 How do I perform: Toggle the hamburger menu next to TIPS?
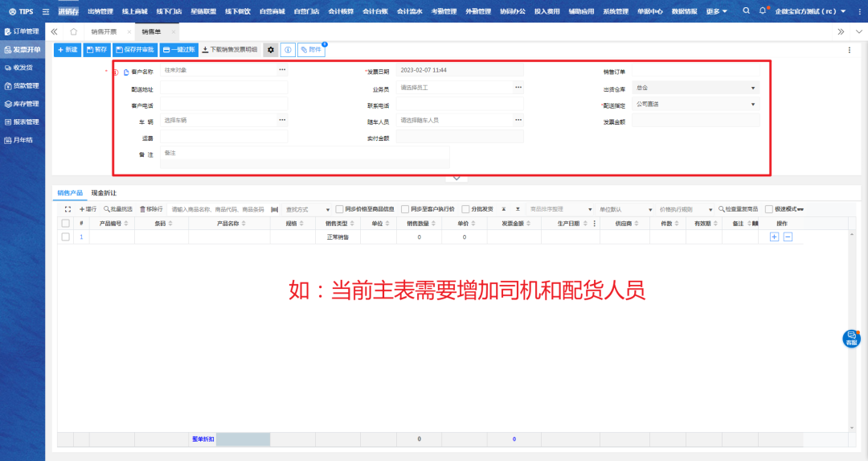coord(45,12)
